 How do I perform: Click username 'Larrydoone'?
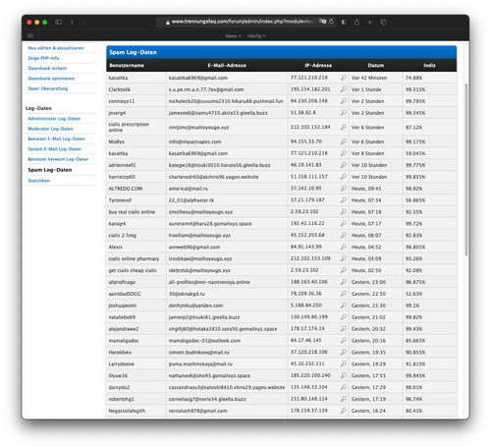(121, 364)
